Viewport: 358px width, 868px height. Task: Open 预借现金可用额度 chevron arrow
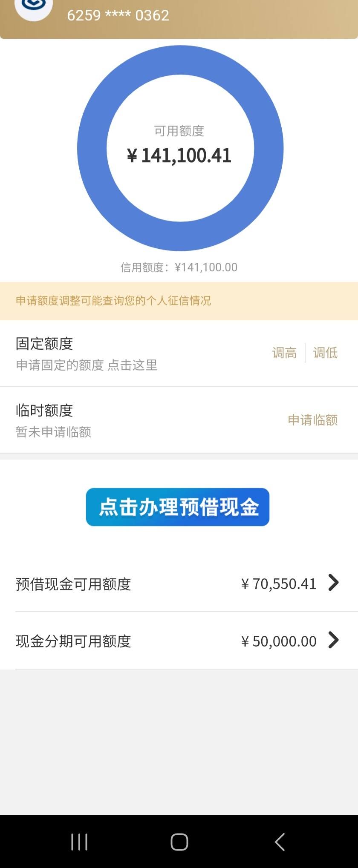tap(334, 583)
